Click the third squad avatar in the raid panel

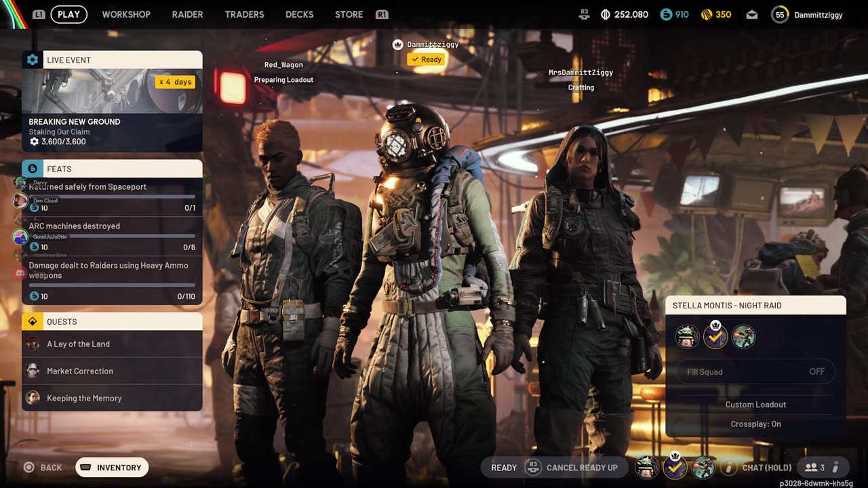[743, 337]
